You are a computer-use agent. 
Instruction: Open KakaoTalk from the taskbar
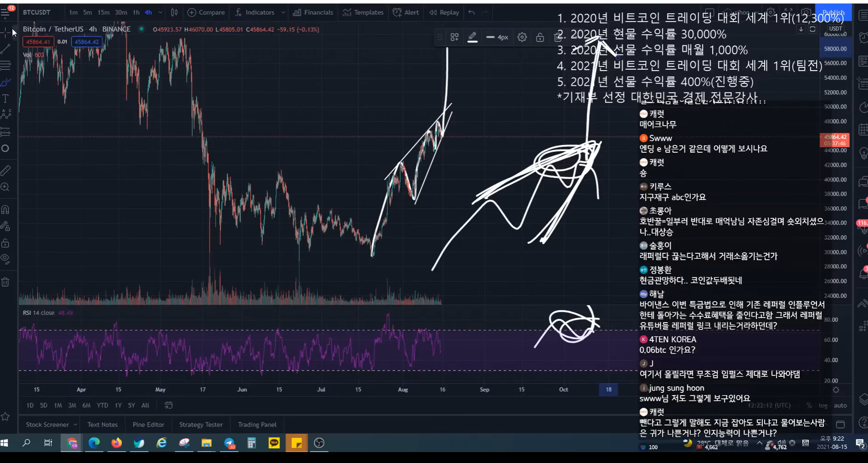click(274, 443)
